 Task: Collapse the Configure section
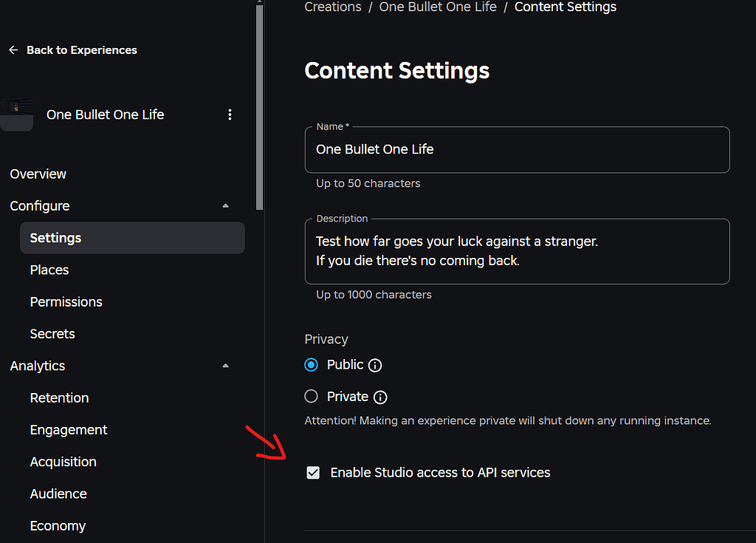click(x=225, y=206)
